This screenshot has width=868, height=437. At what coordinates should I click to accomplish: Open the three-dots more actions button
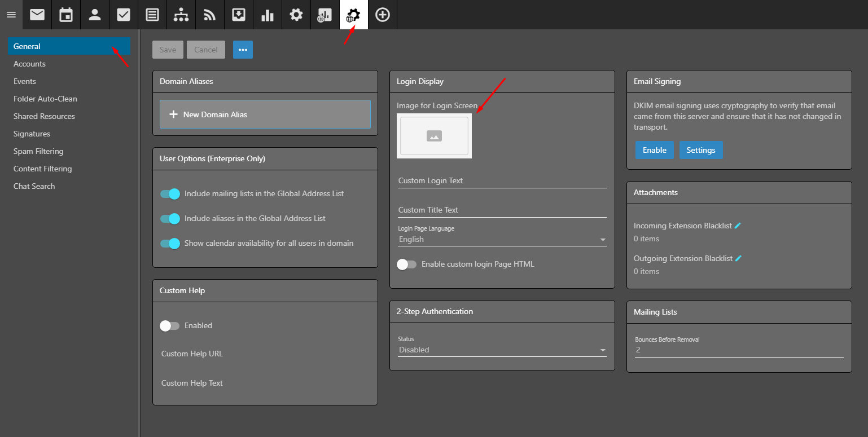tap(243, 50)
